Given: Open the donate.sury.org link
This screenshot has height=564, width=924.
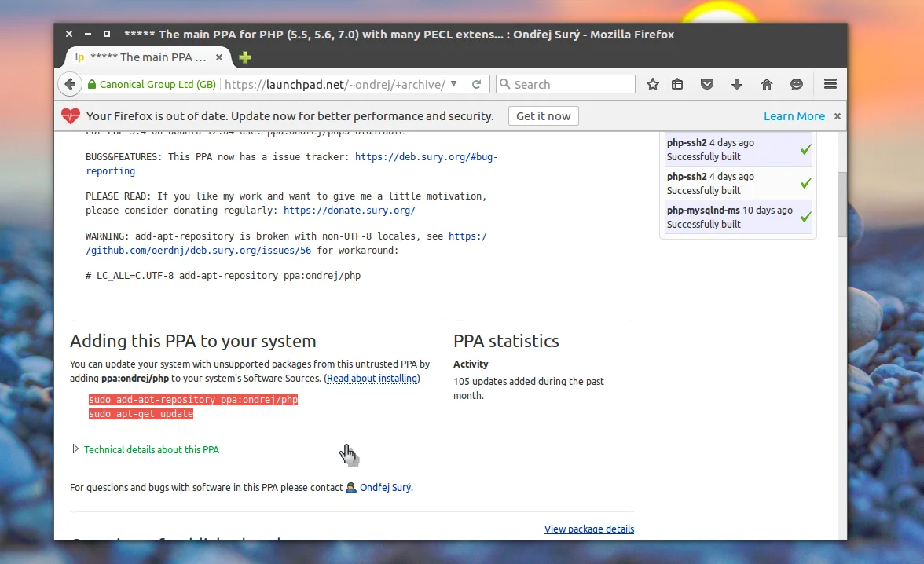Looking at the screenshot, I should [350, 211].
